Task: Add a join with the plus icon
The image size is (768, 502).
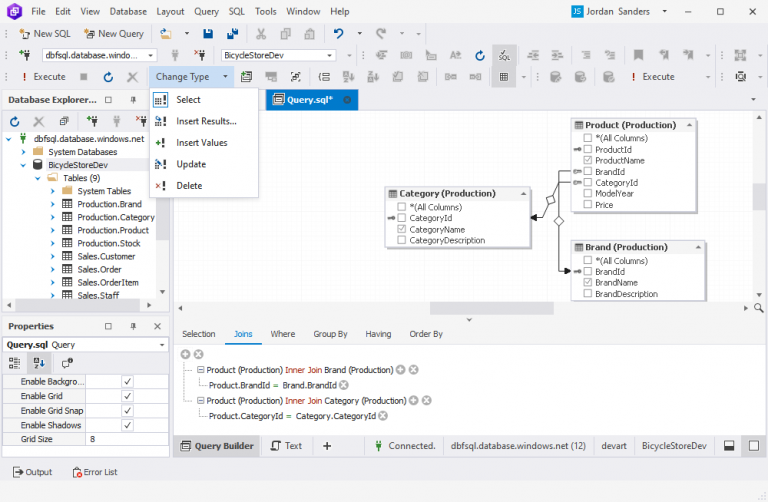Action: click(185, 354)
